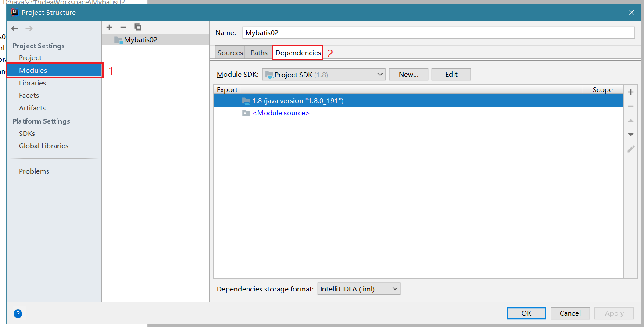Viewport: 644px width, 327px height.
Task: Click the JDK 1.8 folder icon
Action: [246, 101]
